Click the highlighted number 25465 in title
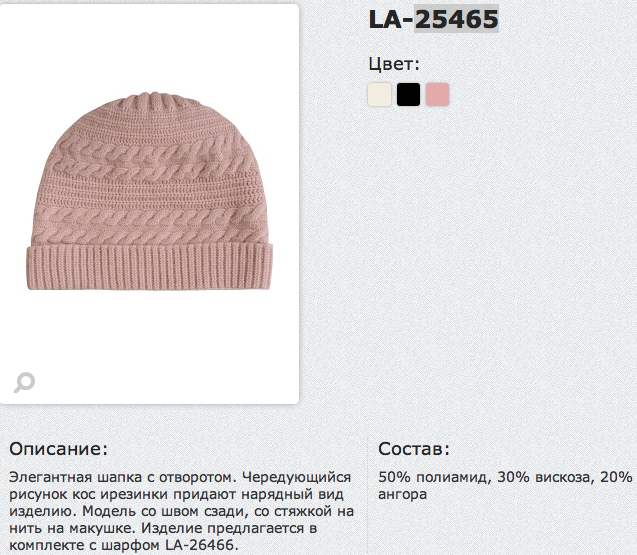The height and width of the screenshot is (555, 637). [456, 19]
